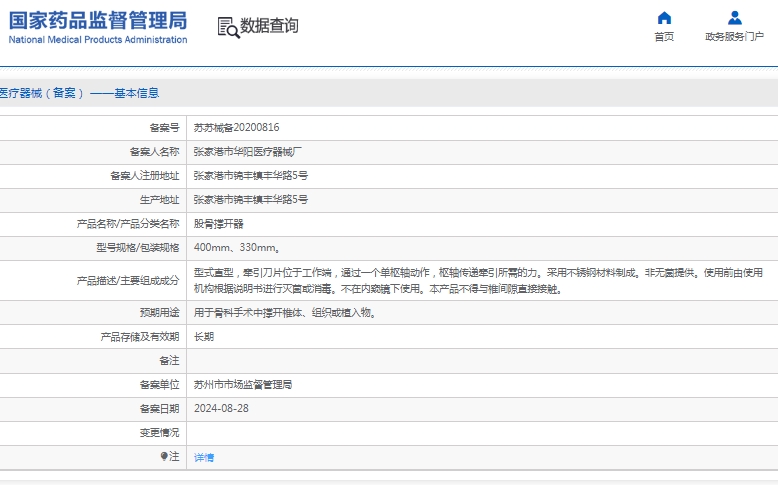This screenshot has width=778, height=485.
Task: Click the 产品存储及有效期 row label
Action: click(139, 337)
